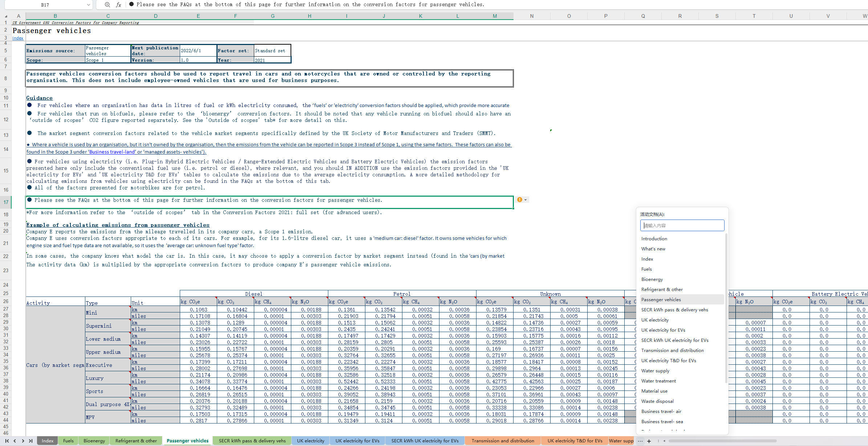
Task: Open the more sheets ellipsis button
Action: click(640, 441)
